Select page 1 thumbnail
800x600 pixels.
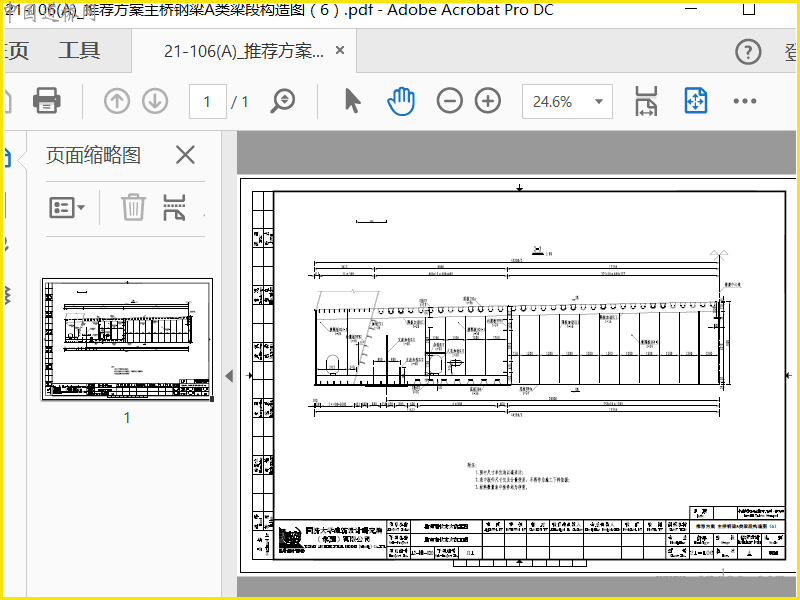pos(127,339)
